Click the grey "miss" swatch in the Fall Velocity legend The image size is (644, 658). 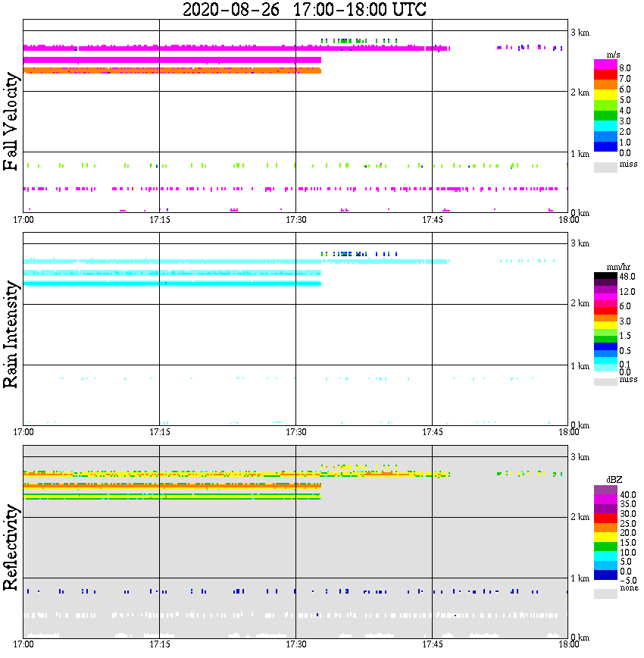(605, 167)
